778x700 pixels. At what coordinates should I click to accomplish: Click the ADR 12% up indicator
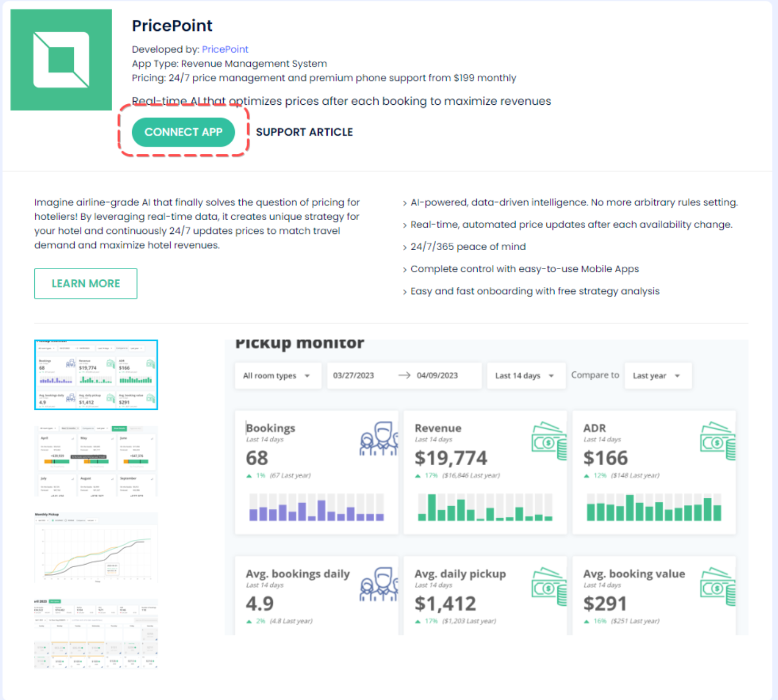[595, 476]
